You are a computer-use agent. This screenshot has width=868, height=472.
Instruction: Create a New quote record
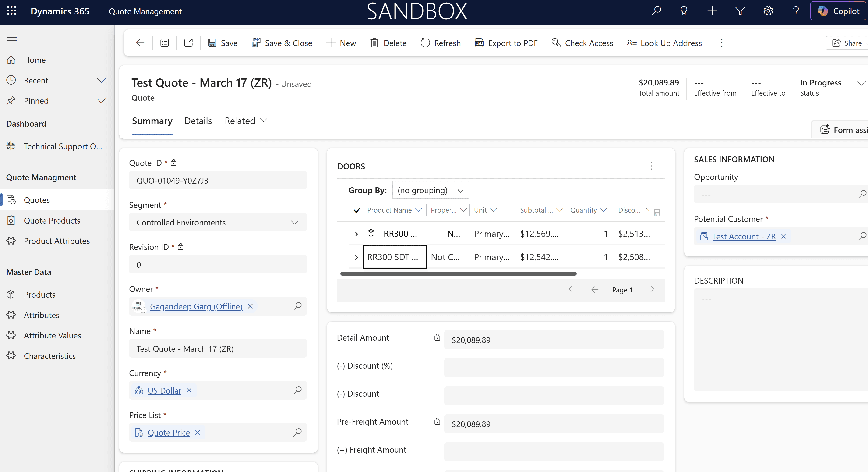(341, 43)
